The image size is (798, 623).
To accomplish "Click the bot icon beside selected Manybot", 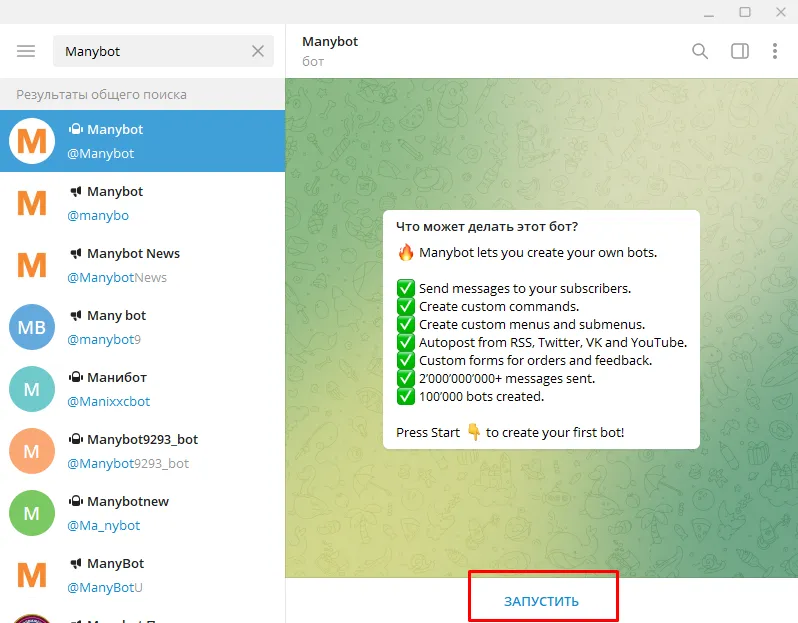I will click(x=76, y=129).
